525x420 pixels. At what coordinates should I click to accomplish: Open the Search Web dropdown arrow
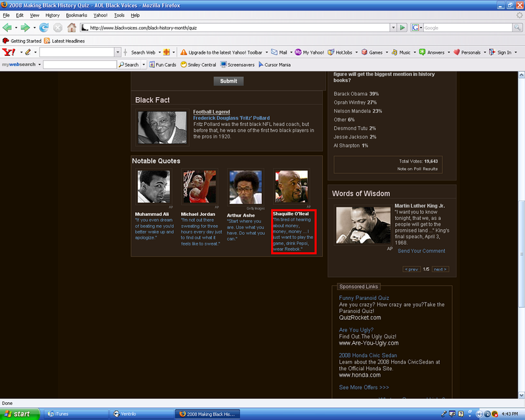pyautogui.click(x=158, y=52)
